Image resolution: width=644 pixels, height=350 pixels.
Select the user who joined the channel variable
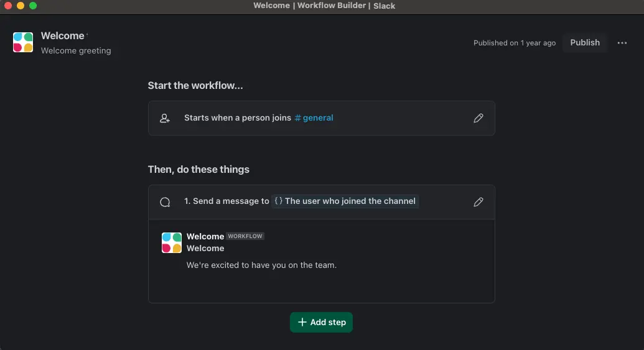tap(345, 201)
